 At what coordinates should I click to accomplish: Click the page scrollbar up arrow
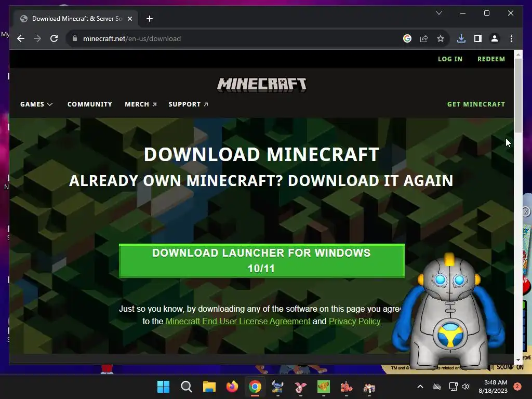[x=518, y=54]
